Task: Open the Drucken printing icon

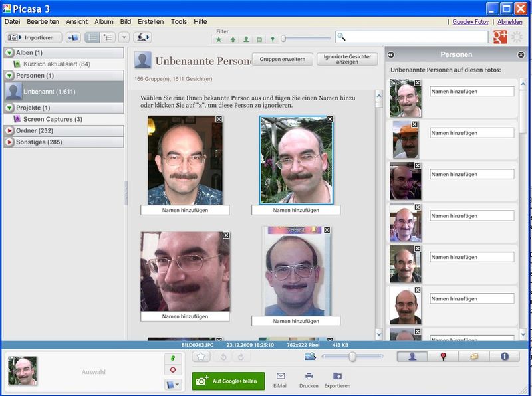Action: click(x=308, y=377)
